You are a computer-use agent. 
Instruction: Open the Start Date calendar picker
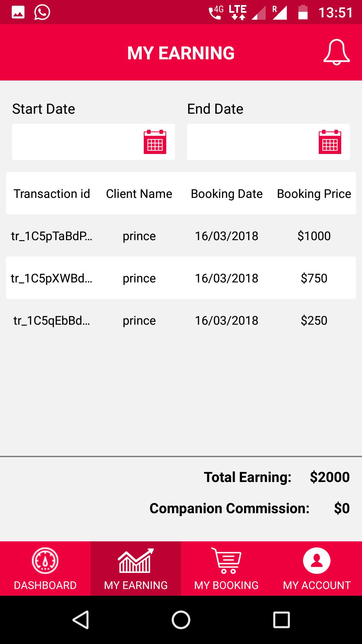click(x=155, y=142)
